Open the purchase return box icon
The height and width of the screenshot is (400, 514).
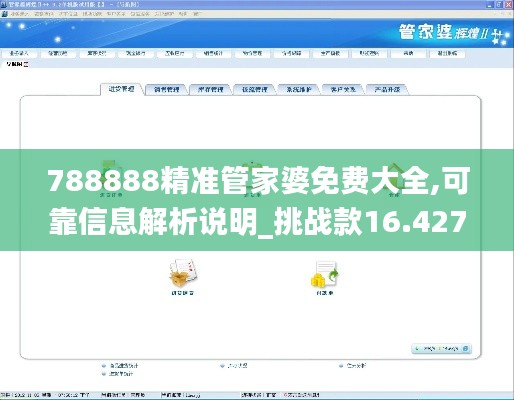point(183,273)
